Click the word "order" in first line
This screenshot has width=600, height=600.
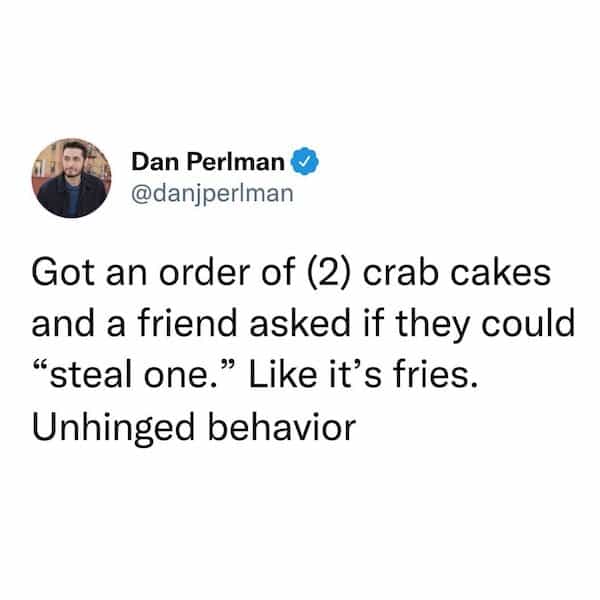pyautogui.click(x=205, y=272)
